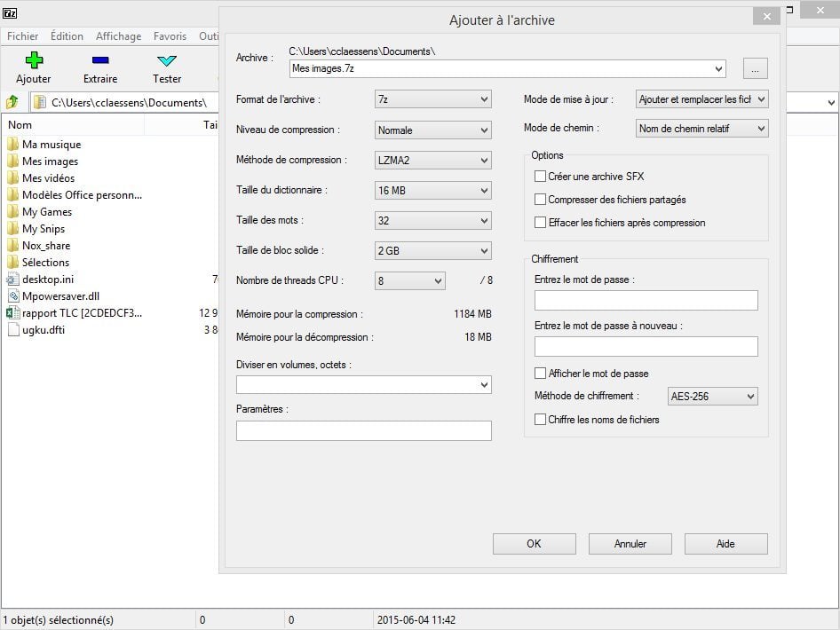The height and width of the screenshot is (630, 840).
Task: Open the Méthode de chiffrement dropdown
Action: pos(712,397)
